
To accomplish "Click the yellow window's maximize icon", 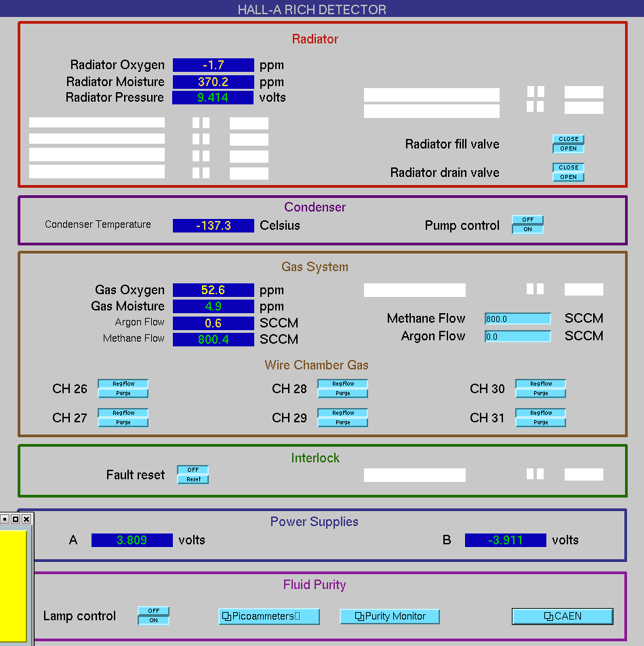I will [x=15, y=519].
